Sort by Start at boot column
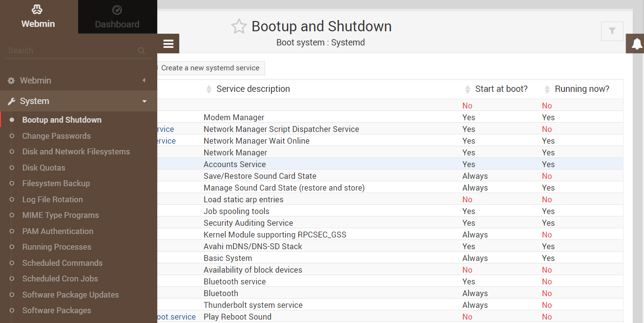 click(501, 89)
